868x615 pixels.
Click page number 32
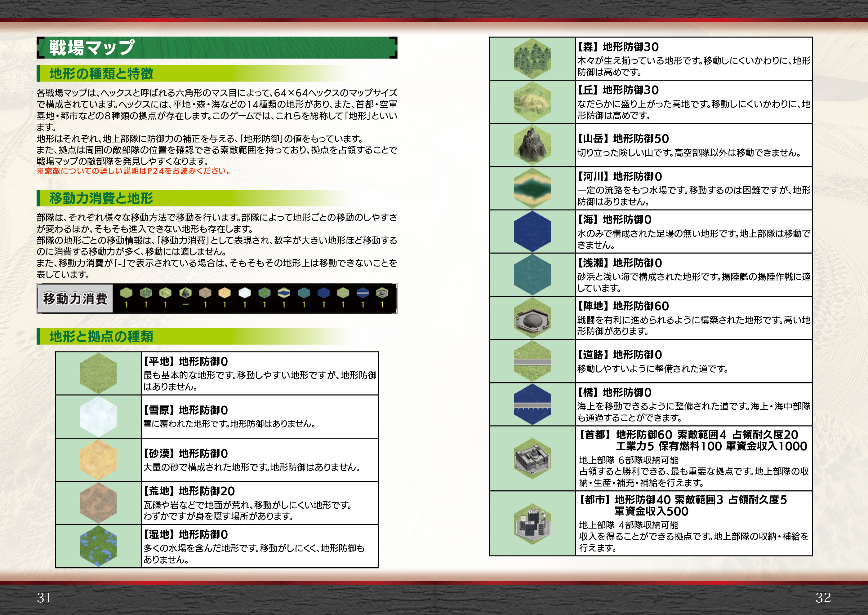pos(823,598)
